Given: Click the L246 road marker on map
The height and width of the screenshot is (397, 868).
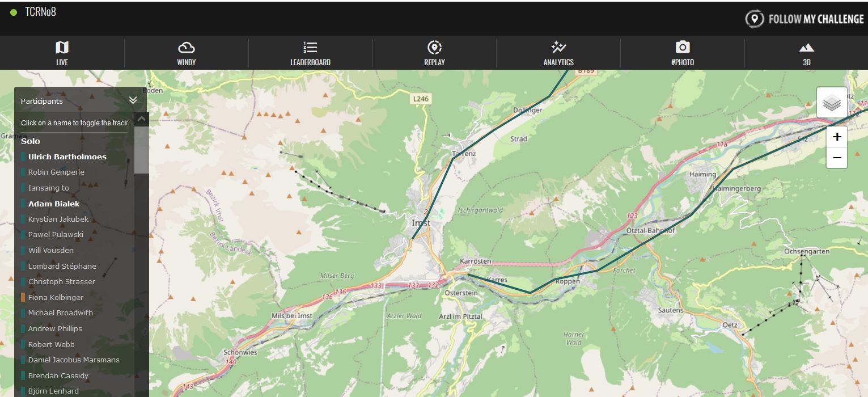Looking at the screenshot, I should pyautogui.click(x=421, y=99).
